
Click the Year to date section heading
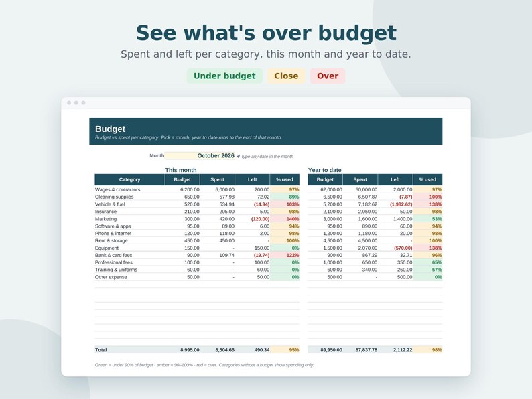[x=325, y=170]
